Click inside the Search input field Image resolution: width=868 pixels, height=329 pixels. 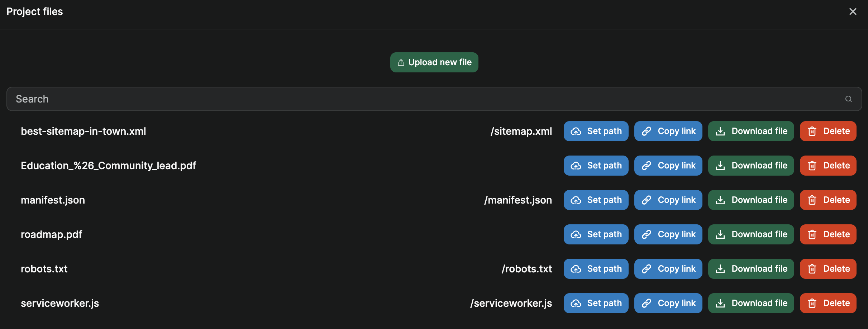pos(251,99)
